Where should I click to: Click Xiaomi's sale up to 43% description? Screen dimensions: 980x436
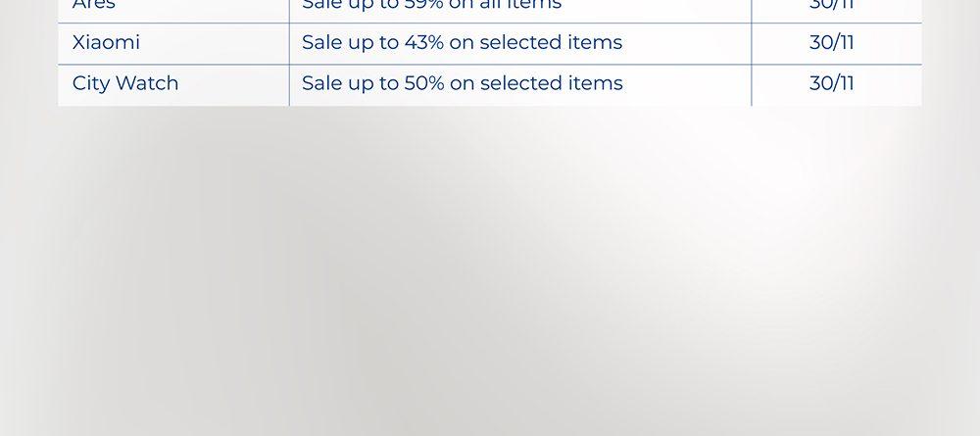click(x=462, y=43)
